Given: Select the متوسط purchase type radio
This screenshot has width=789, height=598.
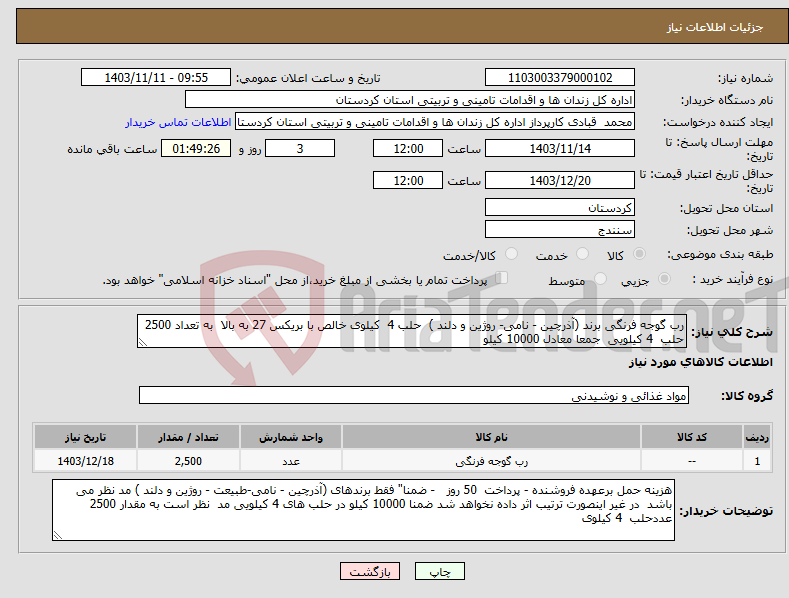Looking at the screenshot, I should point(600,278).
